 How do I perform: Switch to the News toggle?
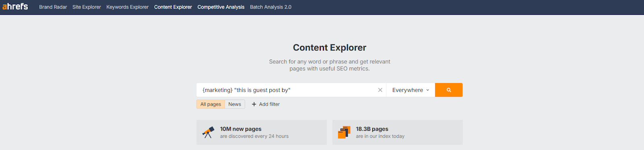[x=235, y=104]
